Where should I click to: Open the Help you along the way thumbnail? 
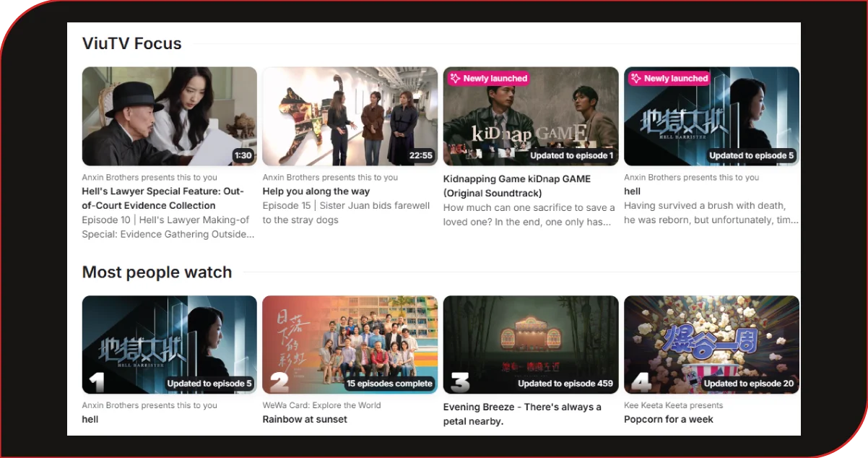click(x=350, y=116)
